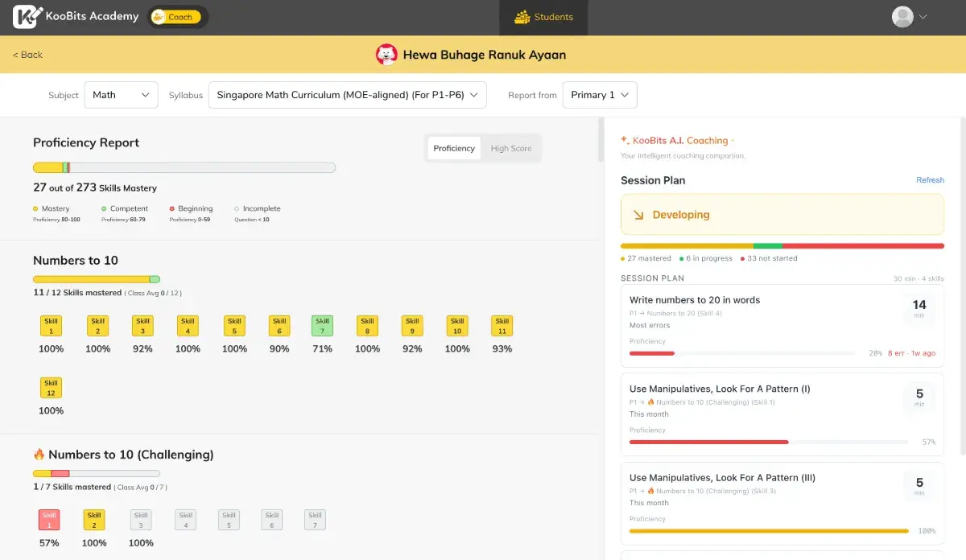Click Skill 4 badge in Numbers to 10
This screenshot has width=966, height=560.
click(x=188, y=326)
